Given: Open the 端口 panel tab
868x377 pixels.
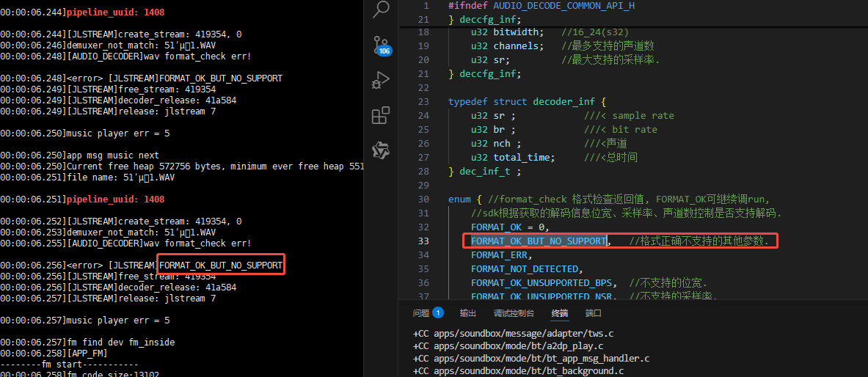Looking at the screenshot, I should coord(594,312).
